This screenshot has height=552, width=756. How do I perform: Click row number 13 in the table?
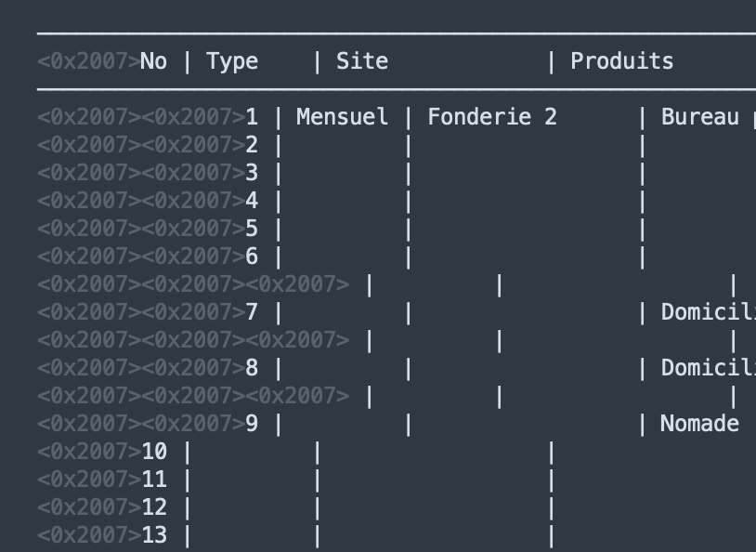click(x=154, y=535)
